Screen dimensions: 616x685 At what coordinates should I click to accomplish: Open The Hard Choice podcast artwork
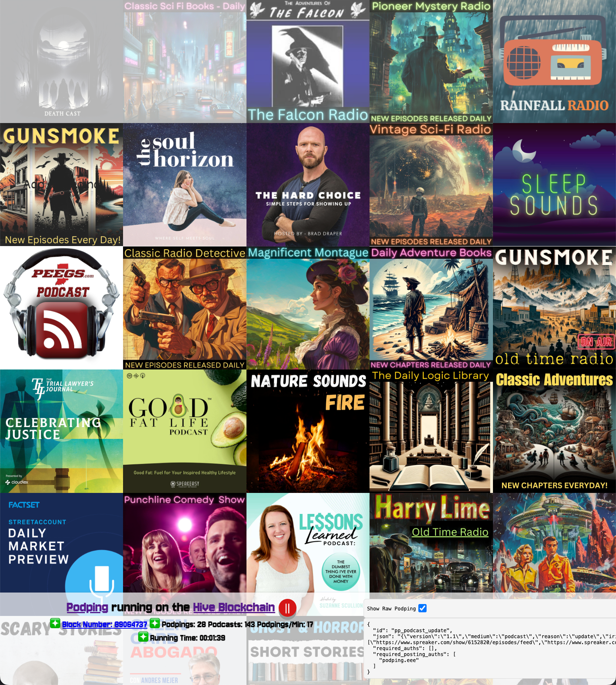coord(308,185)
